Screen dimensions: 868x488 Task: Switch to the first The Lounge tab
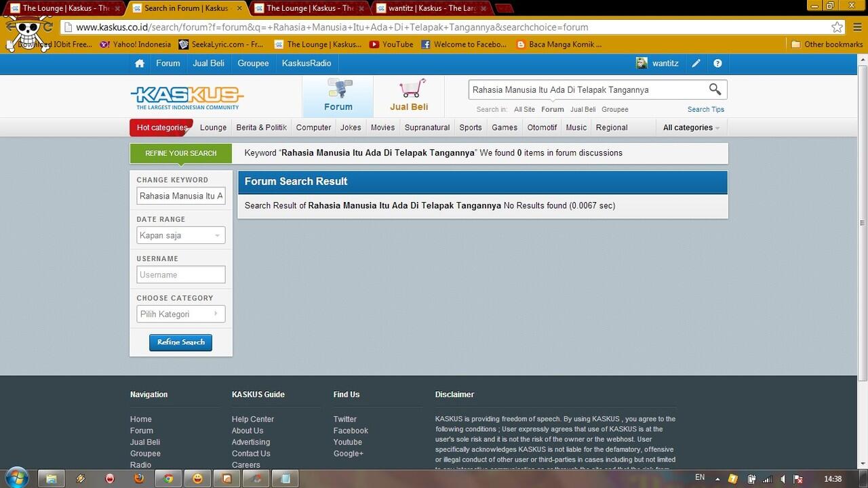(65, 8)
